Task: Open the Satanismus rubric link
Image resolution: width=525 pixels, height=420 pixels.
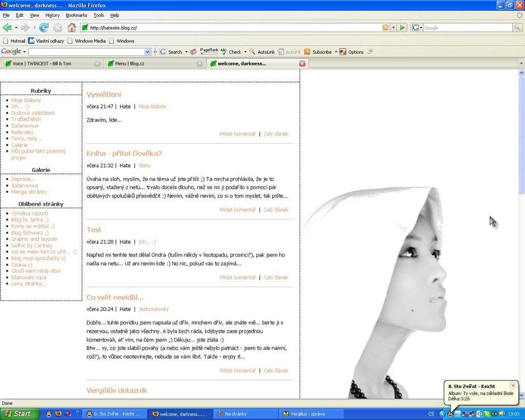Action: coord(25,126)
